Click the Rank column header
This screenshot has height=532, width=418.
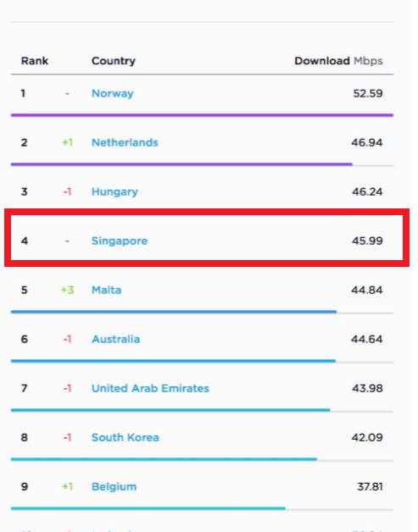pyautogui.click(x=35, y=61)
